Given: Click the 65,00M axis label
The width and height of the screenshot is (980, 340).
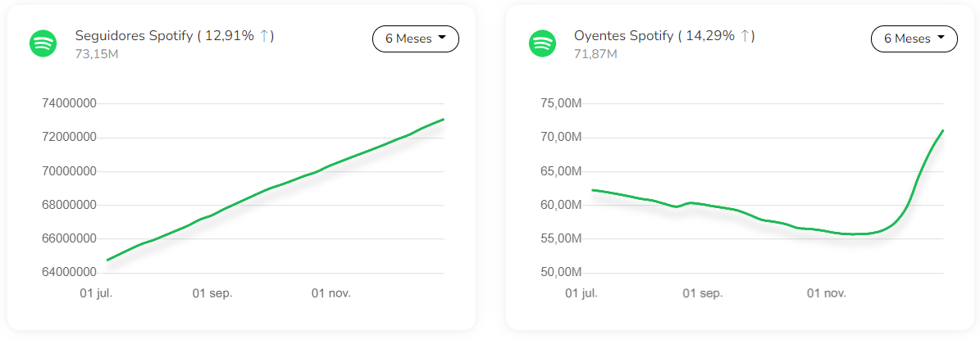Looking at the screenshot, I should [561, 171].
